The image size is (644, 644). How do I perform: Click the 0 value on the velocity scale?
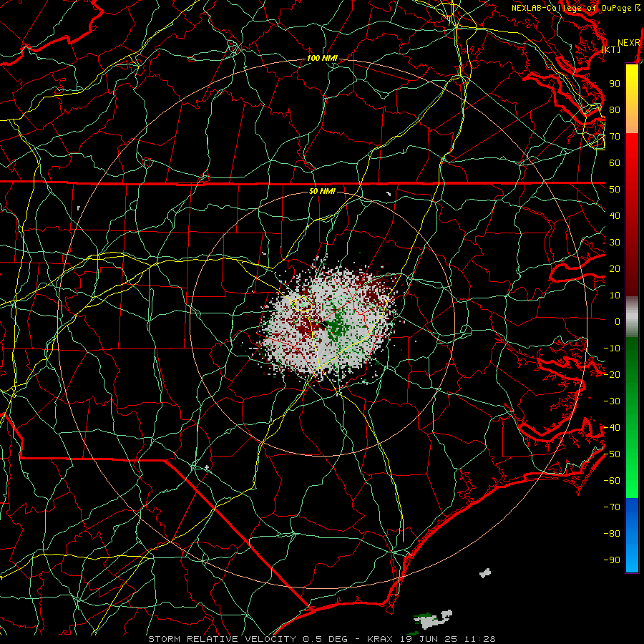(x=618, y=322)
